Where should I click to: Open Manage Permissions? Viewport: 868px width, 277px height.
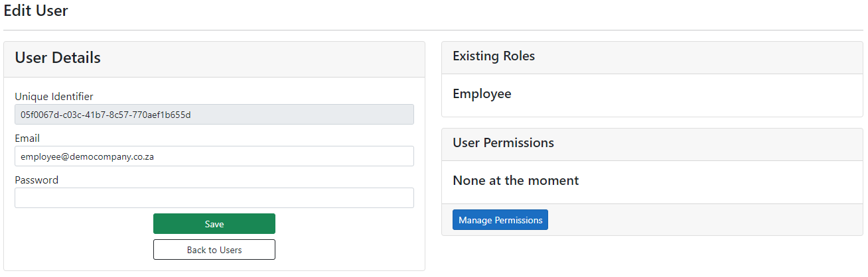click(x=500, y=220)
